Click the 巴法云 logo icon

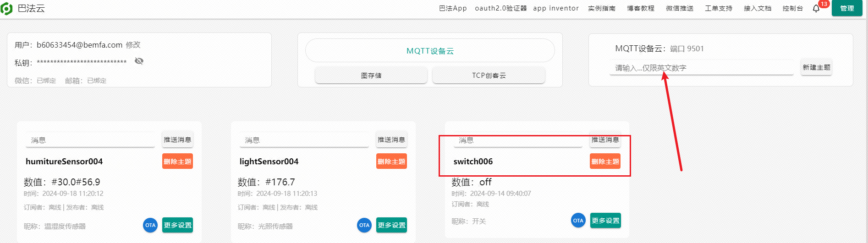(x=6, y=9)
